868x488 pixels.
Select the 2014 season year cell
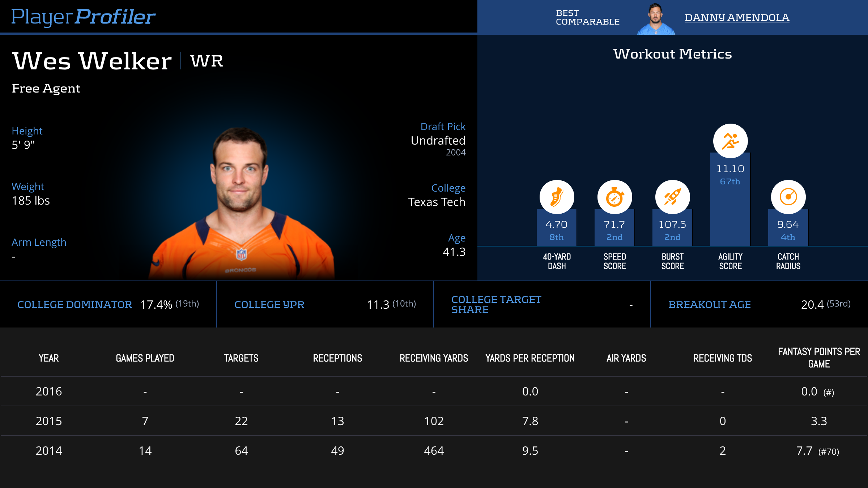[x=49, y=451]
